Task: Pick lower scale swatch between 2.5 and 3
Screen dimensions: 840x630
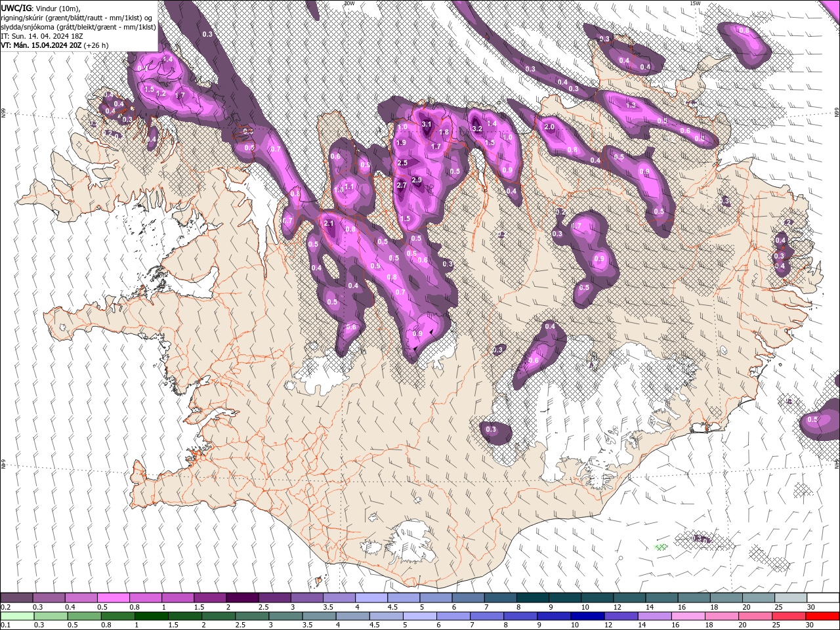Action: [252, 616]
